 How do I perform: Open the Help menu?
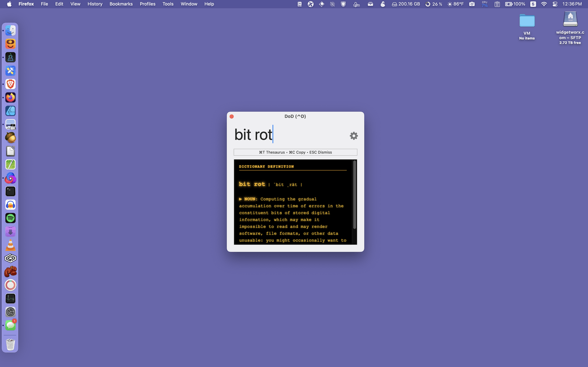point(209,4)
